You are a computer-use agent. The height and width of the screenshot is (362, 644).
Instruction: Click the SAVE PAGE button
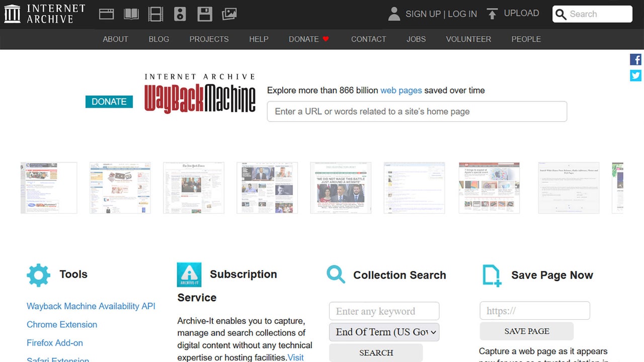coord(526,331)
